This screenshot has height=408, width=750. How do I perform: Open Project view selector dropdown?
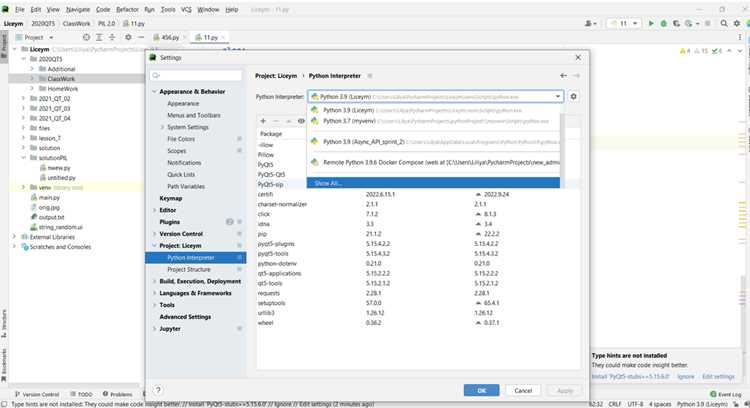pyautogui.click(x=35, y=37)
